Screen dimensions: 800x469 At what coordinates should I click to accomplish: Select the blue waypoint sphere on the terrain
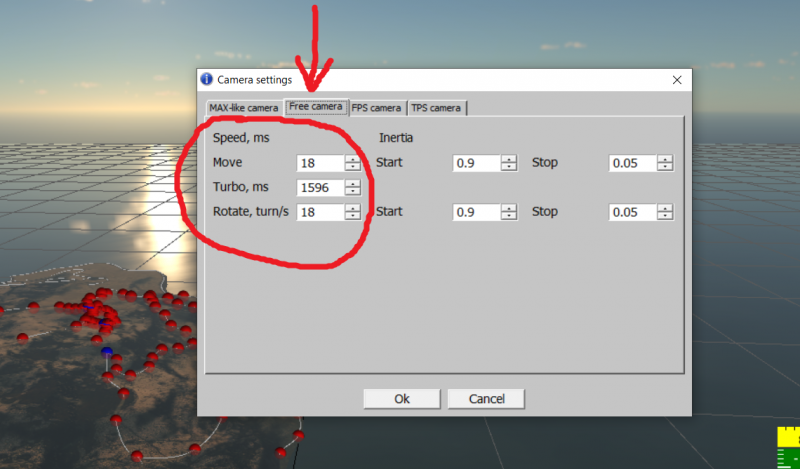click(107, 351)
